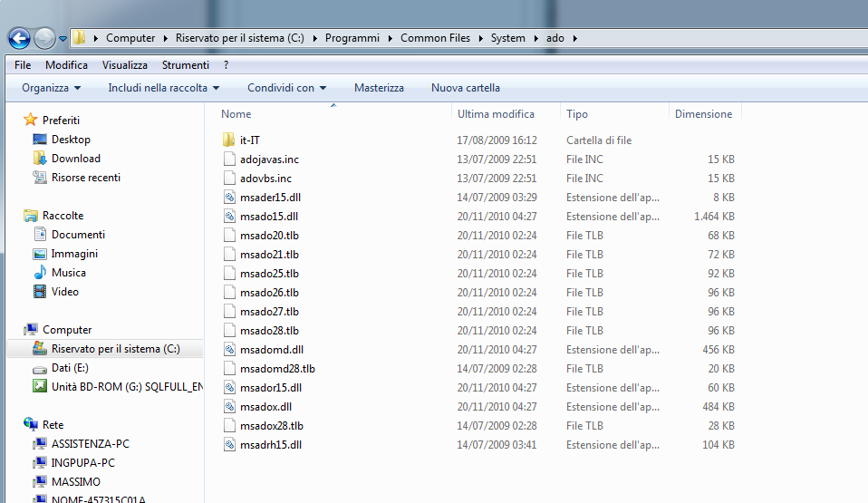Image resolution: width=868 pixels, height=503 pixels.
Task: Select the ASSISTENZA-PC network computer icon
Action: click(40, 444)
